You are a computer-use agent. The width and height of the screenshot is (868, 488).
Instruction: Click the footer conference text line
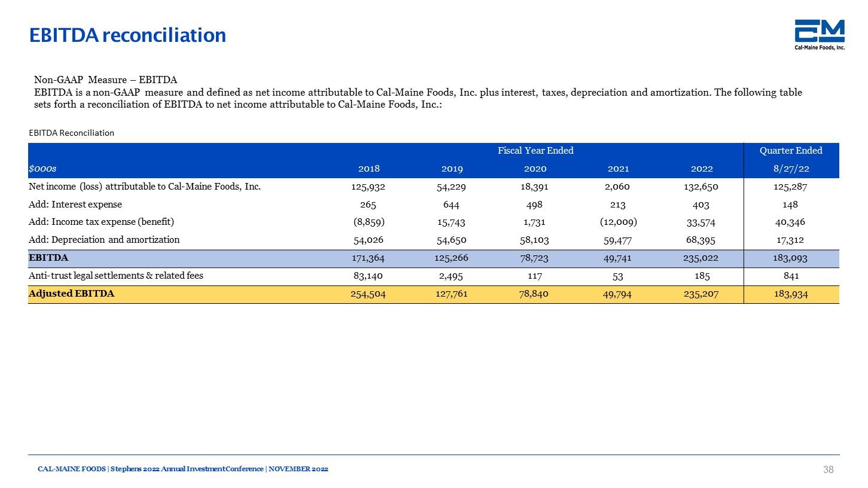click(x=183, y=469)
